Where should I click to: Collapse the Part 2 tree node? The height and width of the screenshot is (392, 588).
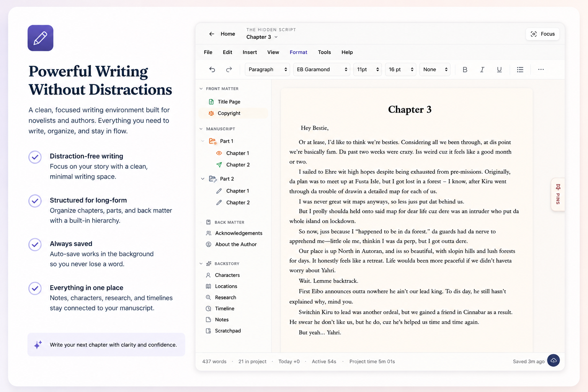pos(203,179)
